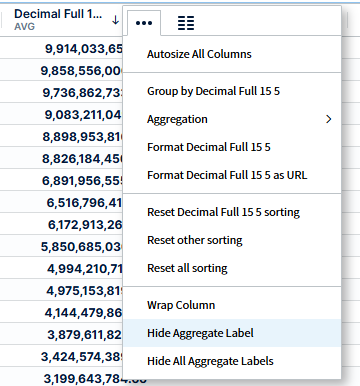The width and height of the screenshot is (360, 386).
Task: Select the cell starting 9,736,862
Action: [x=61, y=93]
